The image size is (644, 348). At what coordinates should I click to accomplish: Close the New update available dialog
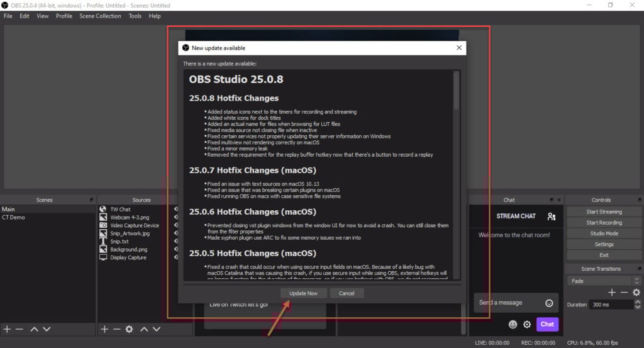[x=458, y=48]
